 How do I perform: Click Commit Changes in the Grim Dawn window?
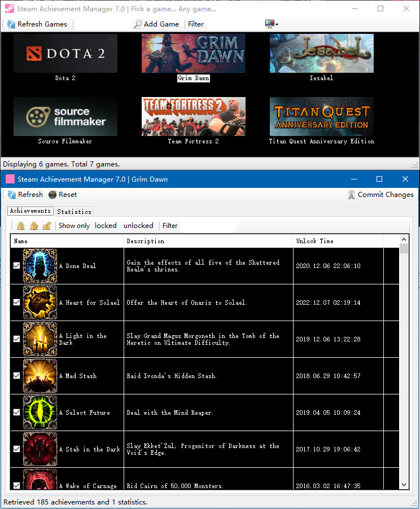pos(380,195)
